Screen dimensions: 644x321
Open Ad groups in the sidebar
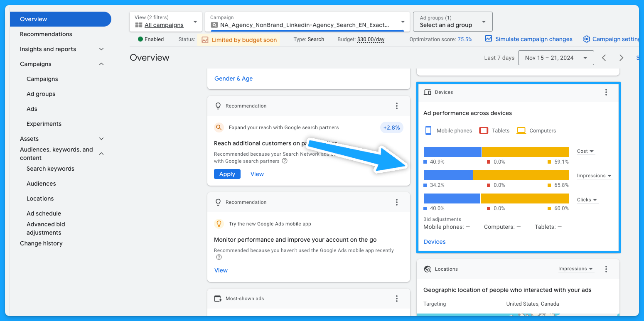click(41, 94)
